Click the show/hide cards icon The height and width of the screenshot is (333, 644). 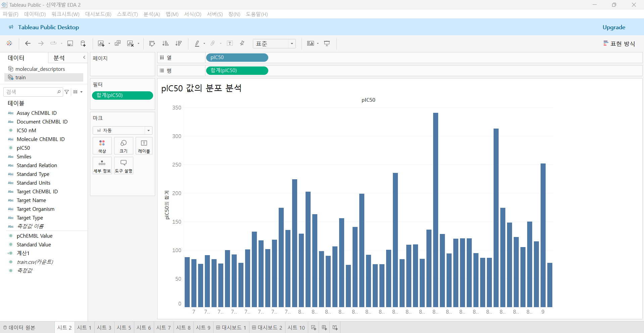(311, 43)
